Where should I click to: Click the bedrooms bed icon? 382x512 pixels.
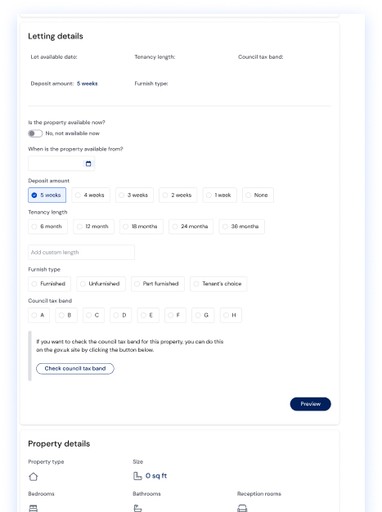point(33,508)
